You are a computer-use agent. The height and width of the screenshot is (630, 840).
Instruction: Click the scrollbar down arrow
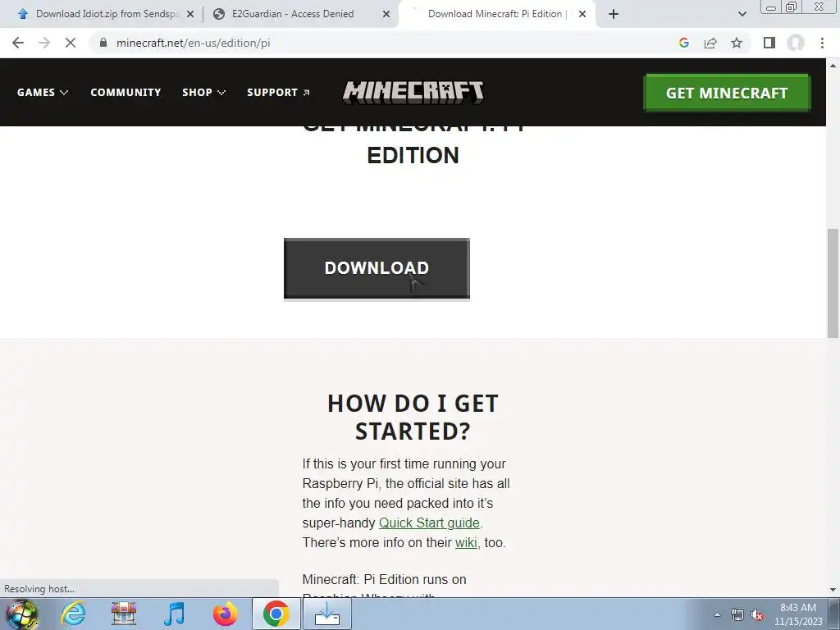pyautogui.click(x=833, y=590)
